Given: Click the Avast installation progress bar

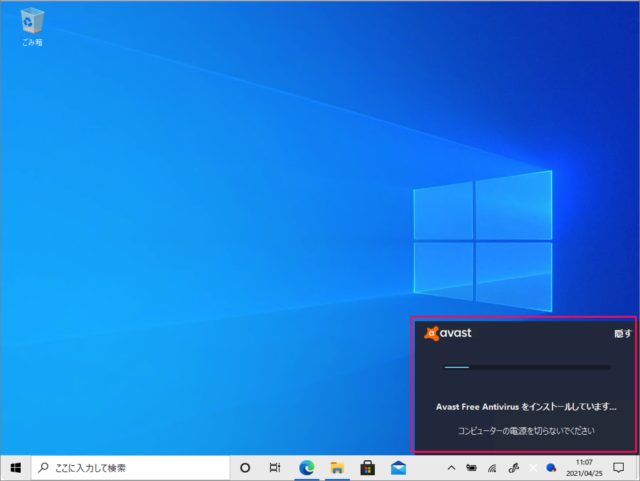Looking at the screenshot, I should (x=527, y=368).
